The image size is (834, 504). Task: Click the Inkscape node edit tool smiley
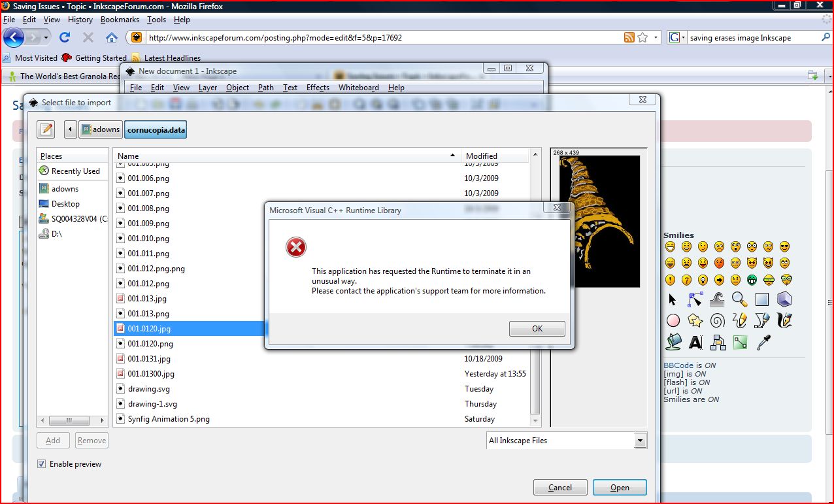pyautogui.click(x=695, y=299)
